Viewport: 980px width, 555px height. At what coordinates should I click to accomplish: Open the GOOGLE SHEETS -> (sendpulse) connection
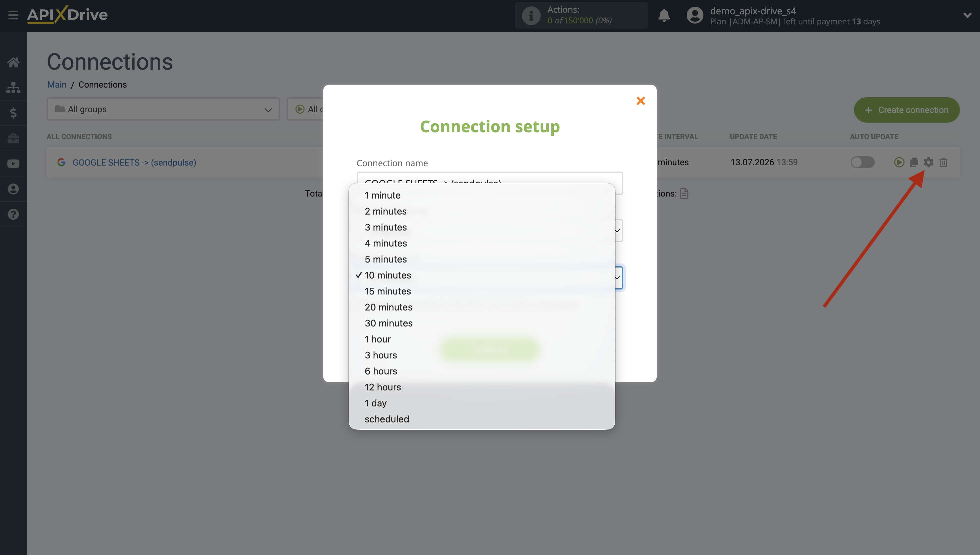134,162
